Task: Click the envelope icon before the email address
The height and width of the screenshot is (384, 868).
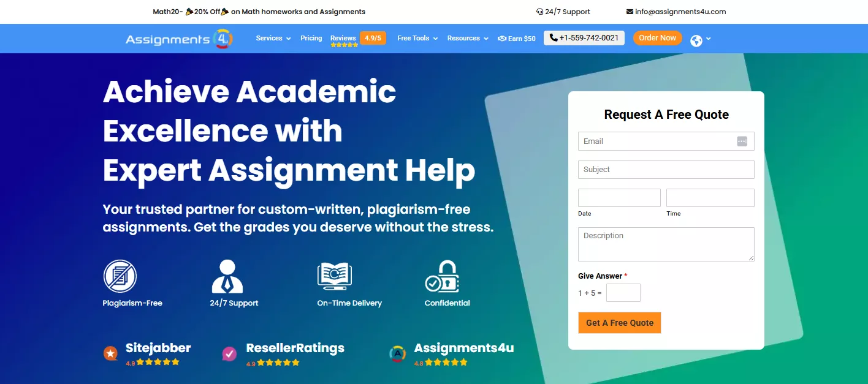Action: (x=628, y=11)
